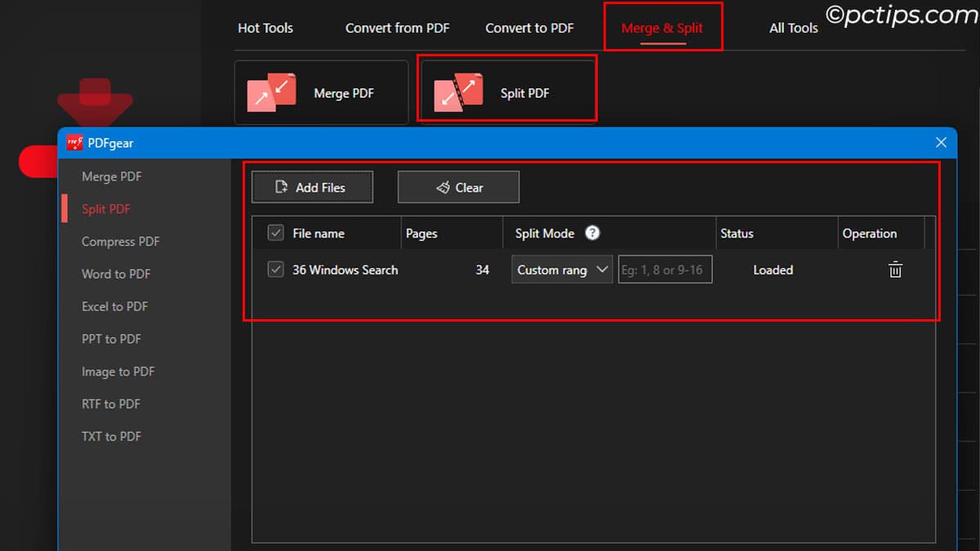Screen dimensions: 980x551
Task: Click the Clear button
Action: [458, 187]
